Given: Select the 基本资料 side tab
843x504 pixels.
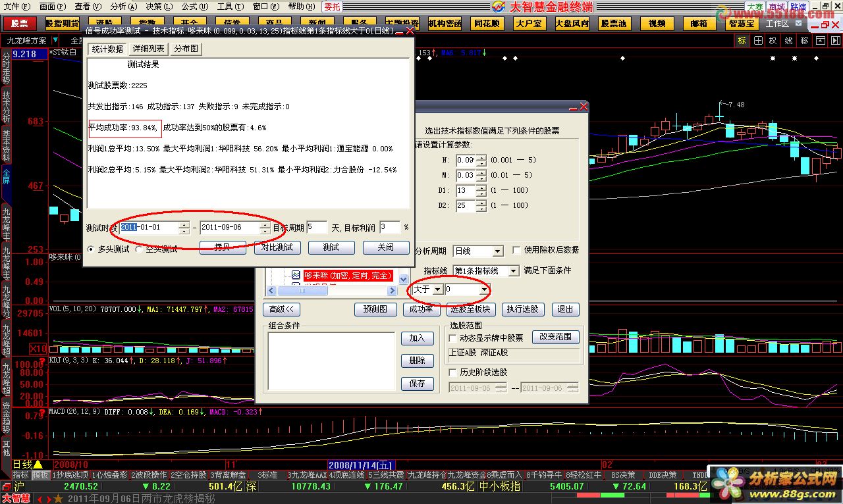Looking at the screenshot, I should click(6, 145).
